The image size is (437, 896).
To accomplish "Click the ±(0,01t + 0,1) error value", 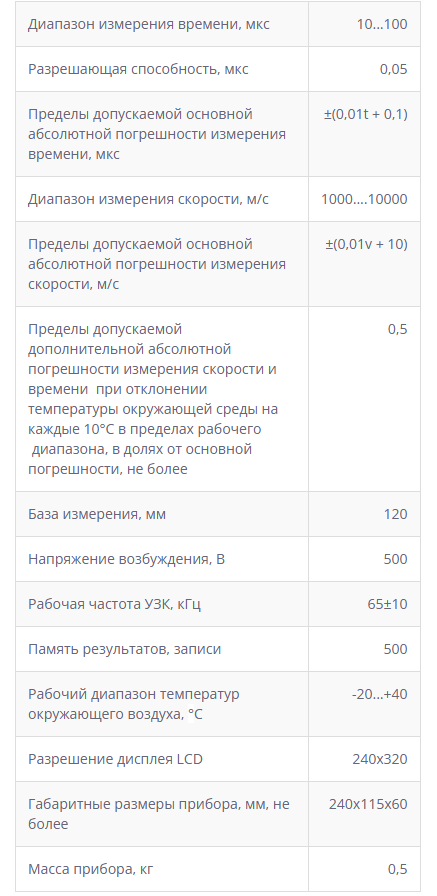I will point(366,114).
